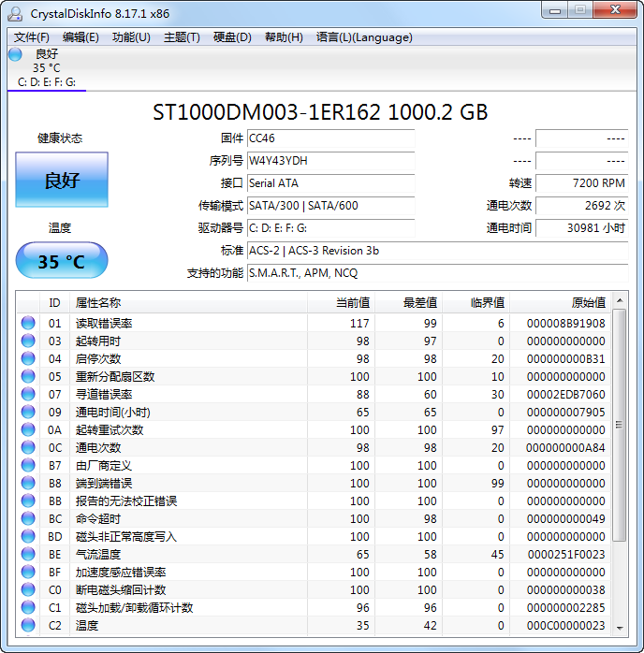
Task: Click raw value 000008B91908
Action: tap(565, 323)
